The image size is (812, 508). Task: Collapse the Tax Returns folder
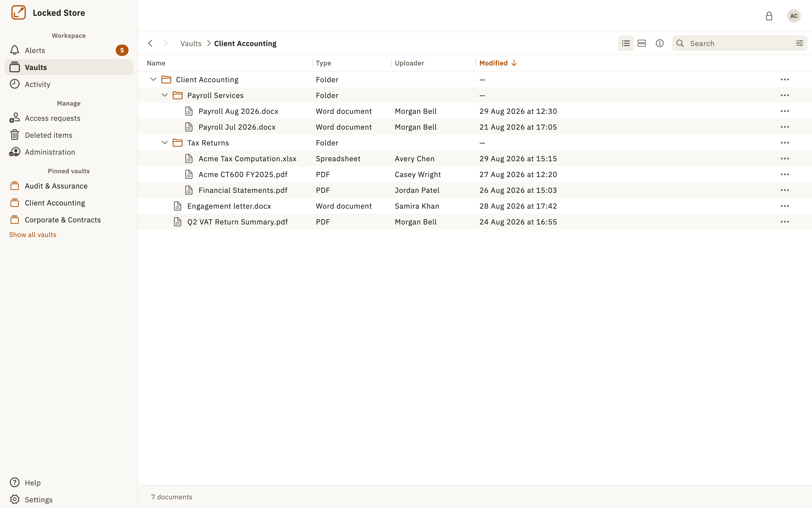tap(164, 143)
